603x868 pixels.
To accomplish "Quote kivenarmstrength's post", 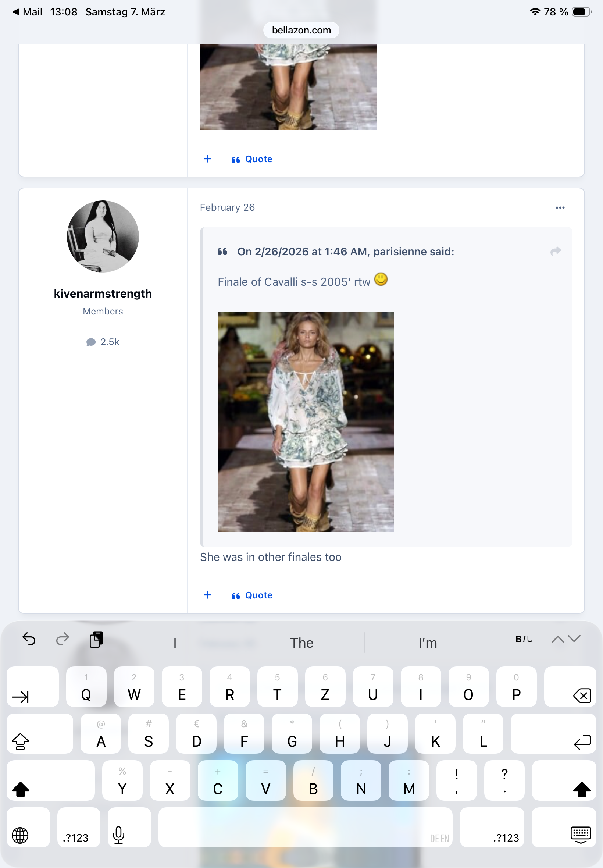I will pos(252,595).
